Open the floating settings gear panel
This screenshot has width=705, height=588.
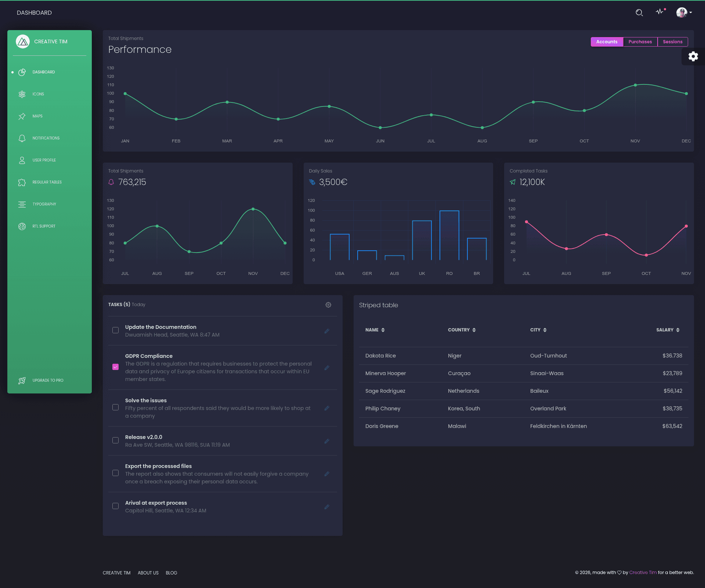tap(693, 56)
